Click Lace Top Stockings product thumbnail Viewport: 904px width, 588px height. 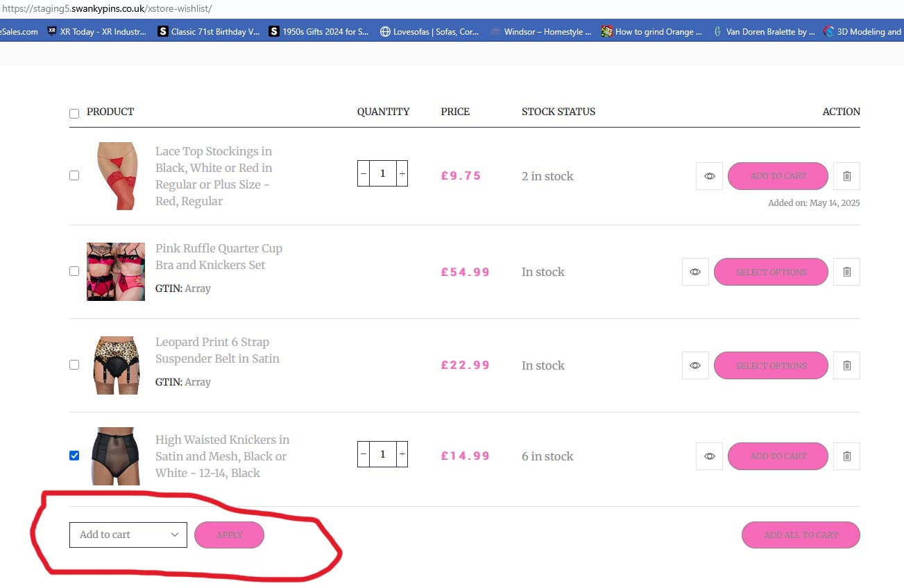pos(116,176)
